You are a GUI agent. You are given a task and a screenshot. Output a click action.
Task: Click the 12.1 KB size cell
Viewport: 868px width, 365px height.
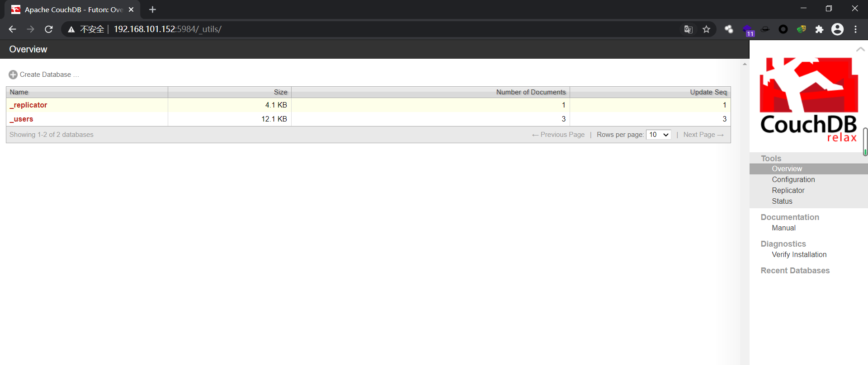(230, 119)
